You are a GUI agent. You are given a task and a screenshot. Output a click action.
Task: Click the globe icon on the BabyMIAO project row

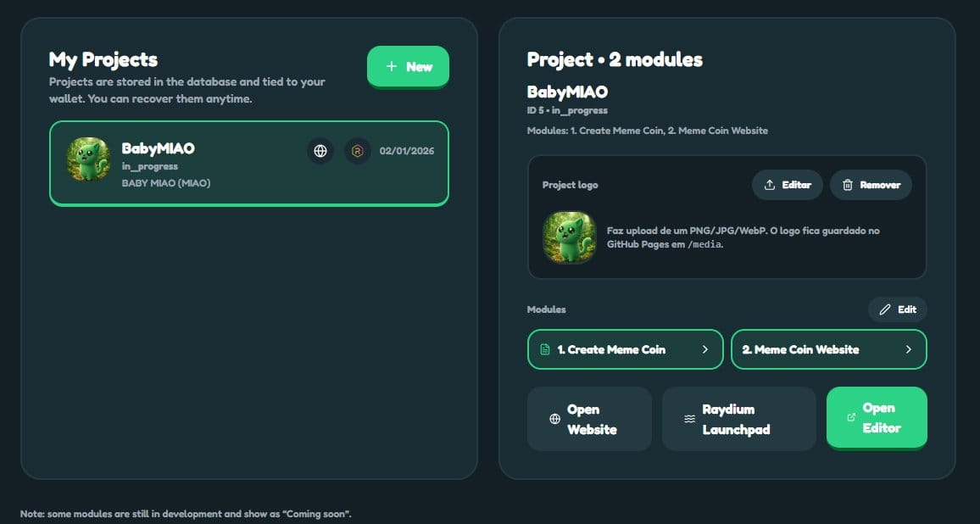click(x=320, y=152)
